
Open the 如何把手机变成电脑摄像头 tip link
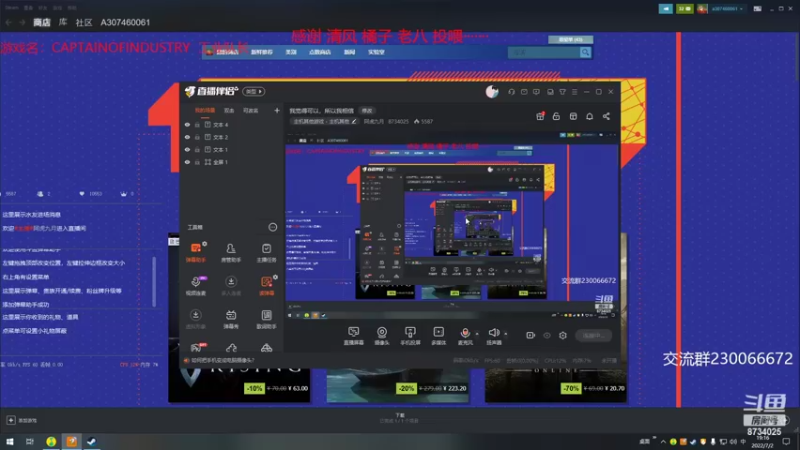221,360
